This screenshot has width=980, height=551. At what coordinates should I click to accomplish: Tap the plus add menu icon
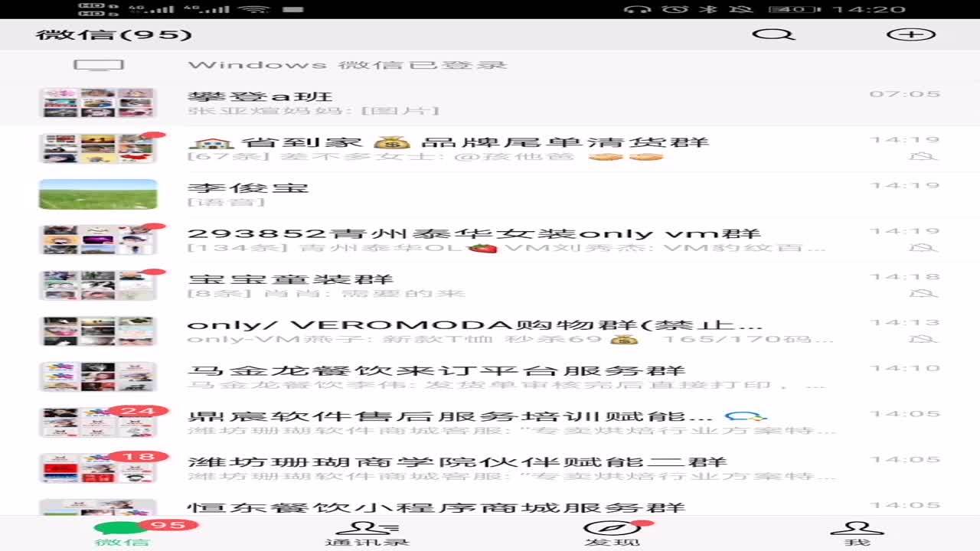911,34
